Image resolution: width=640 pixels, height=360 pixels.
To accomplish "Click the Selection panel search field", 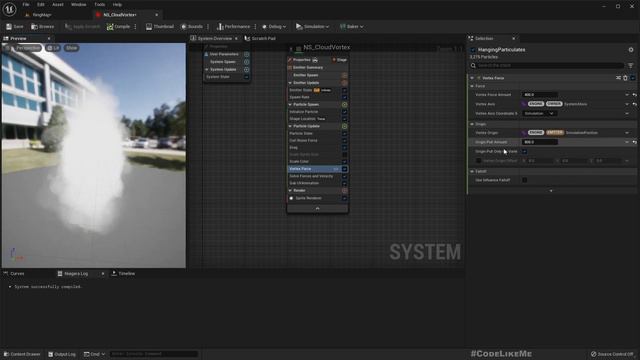I will [x=547, y=65].
